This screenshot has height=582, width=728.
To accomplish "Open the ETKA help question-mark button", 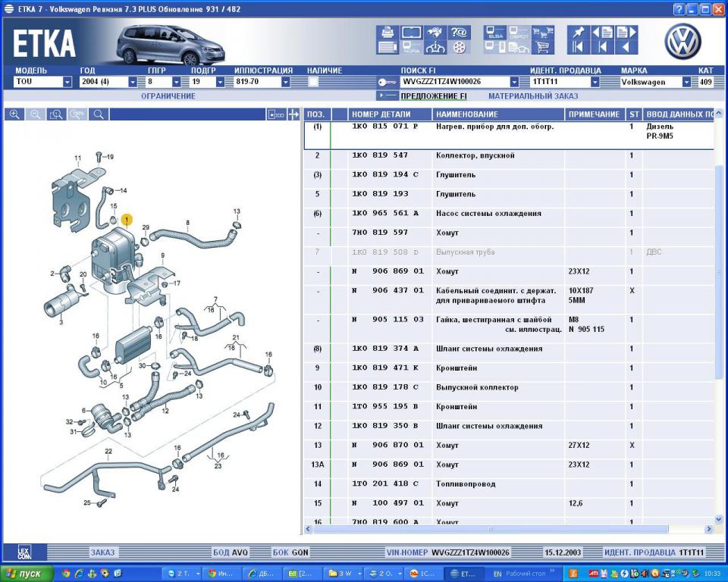I will (679, 9).
